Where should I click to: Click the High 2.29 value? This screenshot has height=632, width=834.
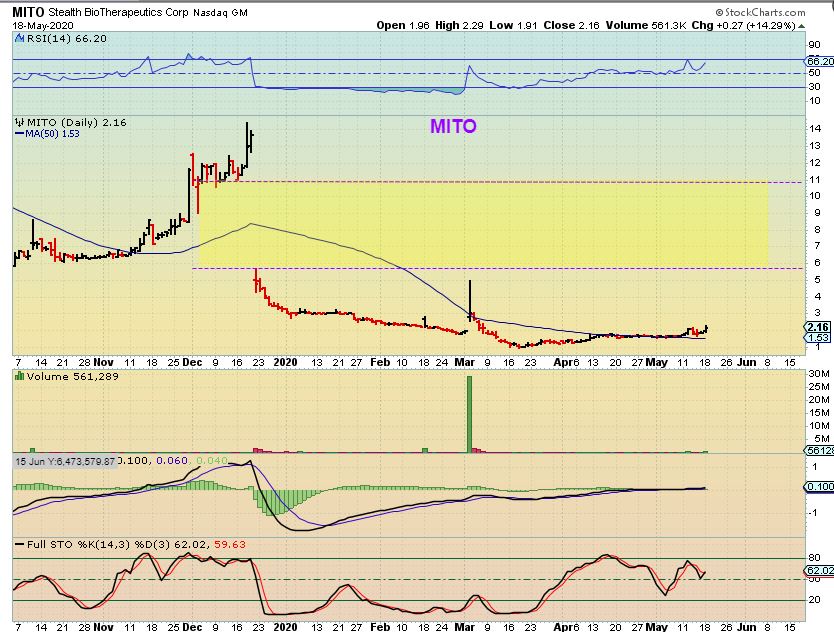coord(459,25)
